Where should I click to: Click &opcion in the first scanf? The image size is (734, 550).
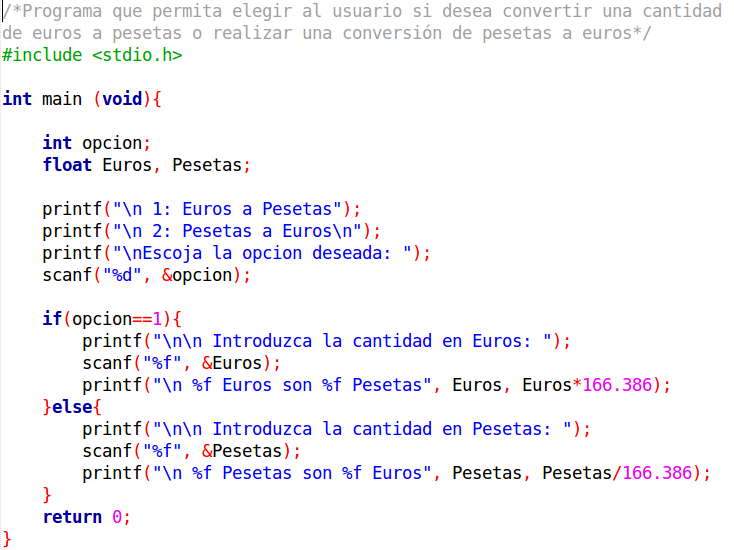coord(197,275)
